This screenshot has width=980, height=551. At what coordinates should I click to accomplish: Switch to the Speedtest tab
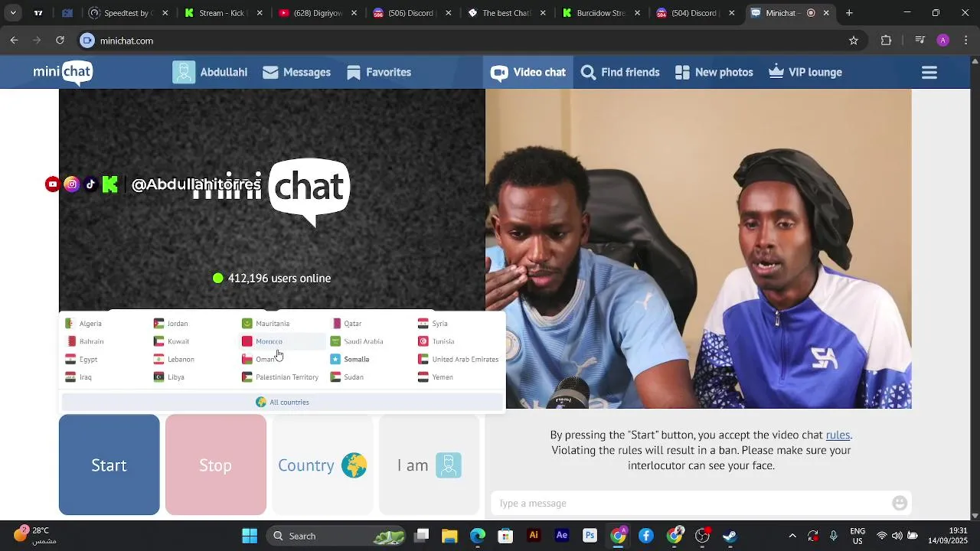point(126,13)
